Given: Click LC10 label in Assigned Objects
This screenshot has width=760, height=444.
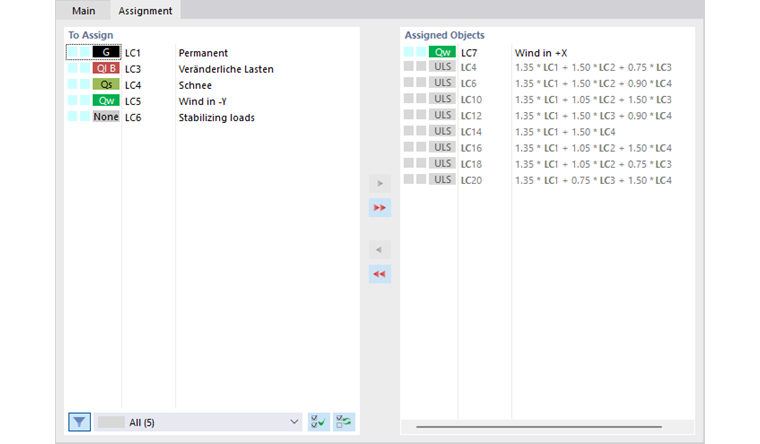Looking at the screenshot, I should coord(471,99).
